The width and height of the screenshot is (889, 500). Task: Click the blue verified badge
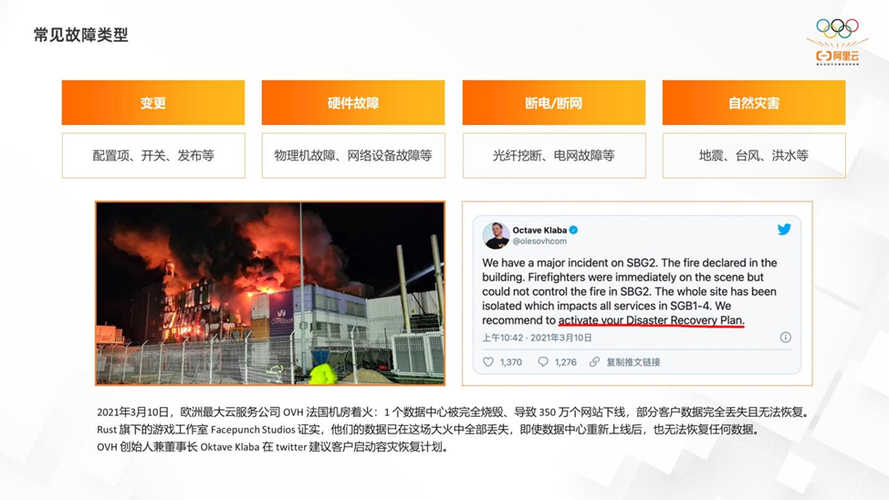[574, 230]
